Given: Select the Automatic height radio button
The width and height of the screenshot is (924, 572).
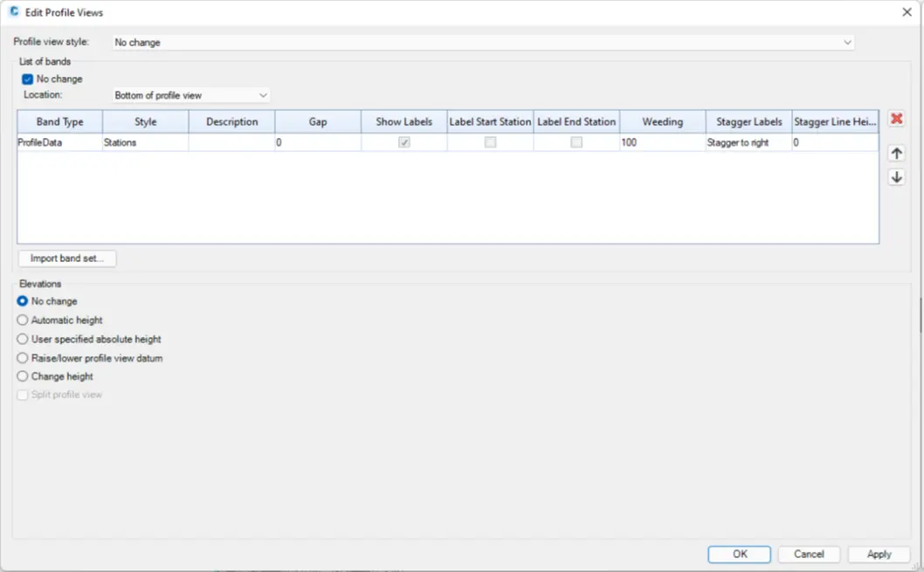Looking at the screenshot, I should 23,320.
